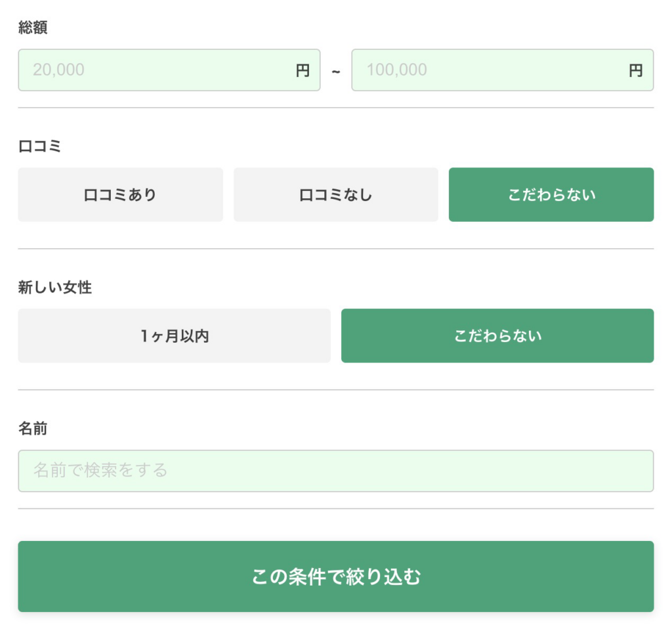The width and height of the screenshot is (672, 629).
Task: Click the divider line below 口コミ buttons
Action: (336, 249)
